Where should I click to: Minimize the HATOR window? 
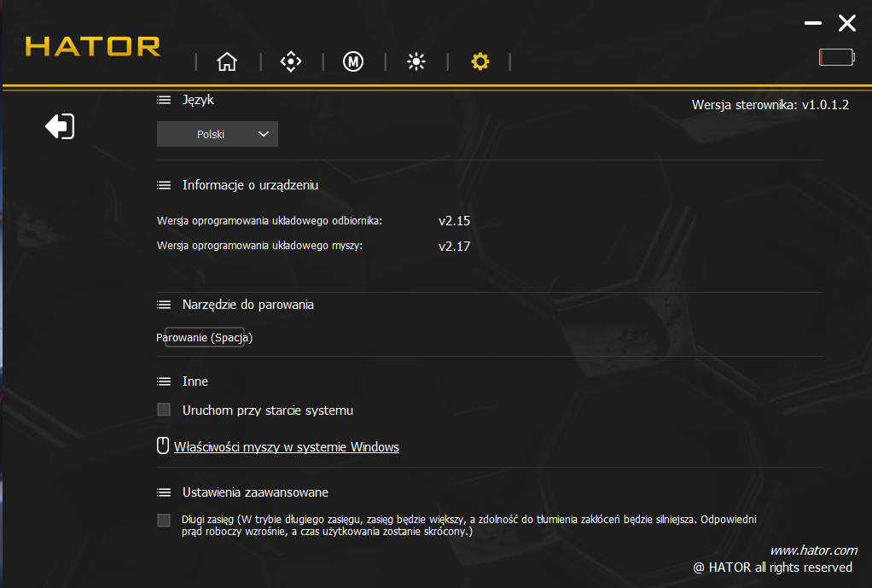(812, 23)
